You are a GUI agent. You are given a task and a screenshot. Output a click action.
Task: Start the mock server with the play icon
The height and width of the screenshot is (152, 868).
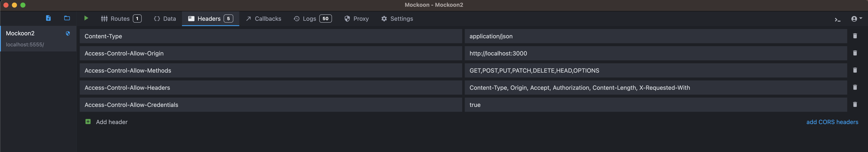[x=86, y=18]
